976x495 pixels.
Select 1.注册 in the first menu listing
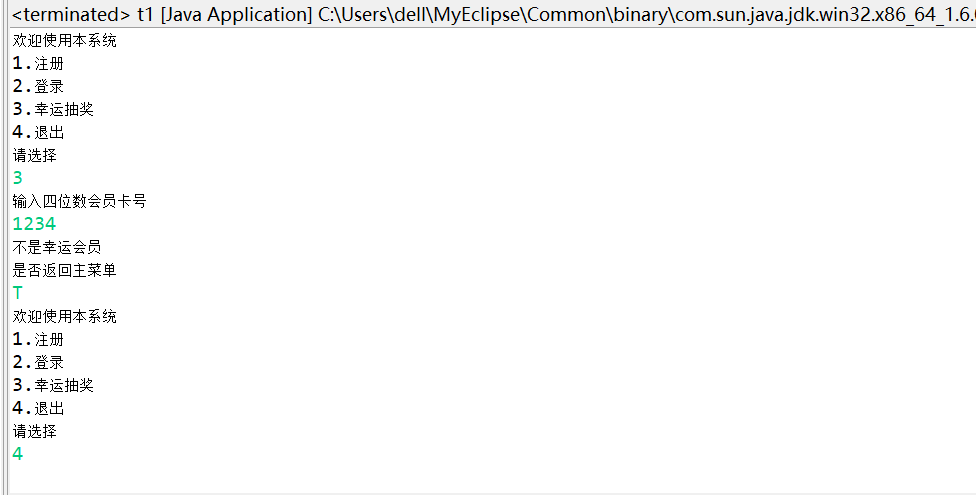[39, 64]
